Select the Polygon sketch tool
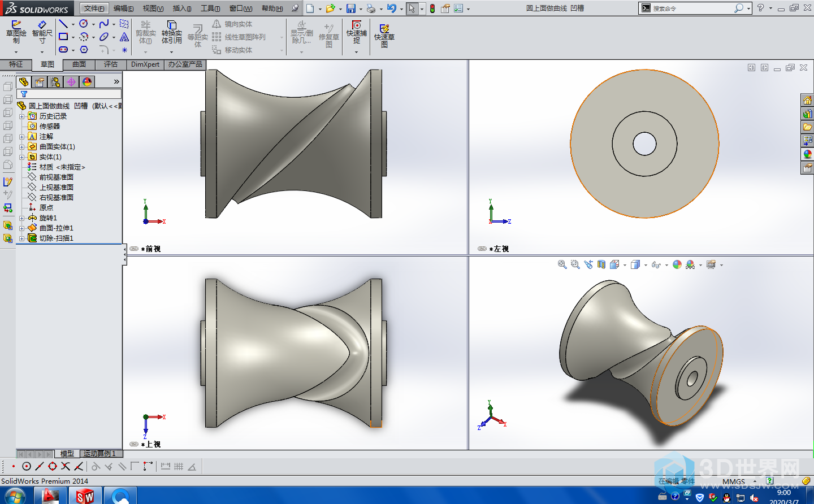This screenshot has height=504, width=814. [x=84, y=50]
